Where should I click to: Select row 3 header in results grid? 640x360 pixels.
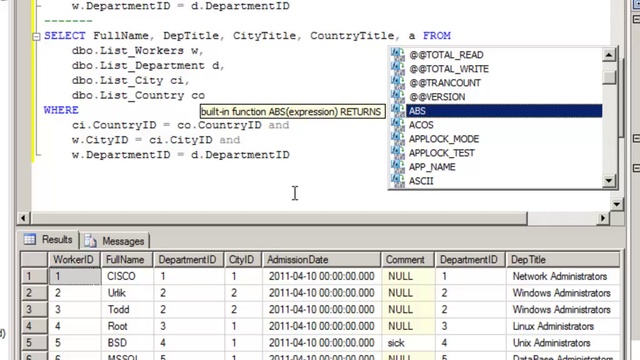click(34, 309)
